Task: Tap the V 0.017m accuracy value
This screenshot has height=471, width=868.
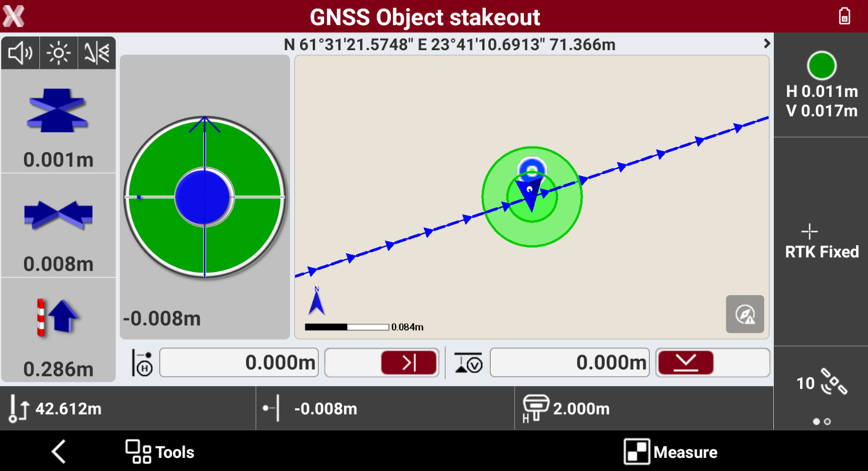Action: [822, 111]
